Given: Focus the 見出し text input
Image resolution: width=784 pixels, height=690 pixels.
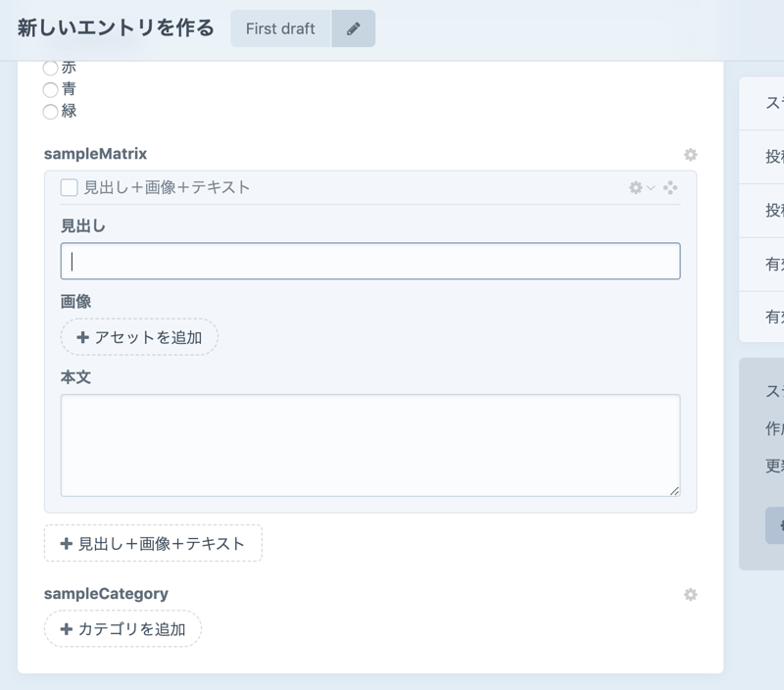Looking at the screenshot, I should pyautogui.click(x=370, y=262).
